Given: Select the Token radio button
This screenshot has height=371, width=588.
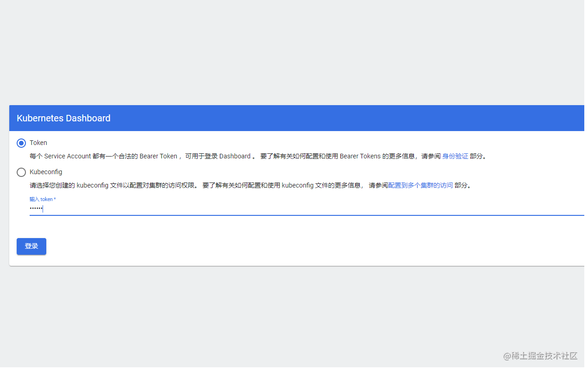Looking at the screenshot, I should pos(21,143).
